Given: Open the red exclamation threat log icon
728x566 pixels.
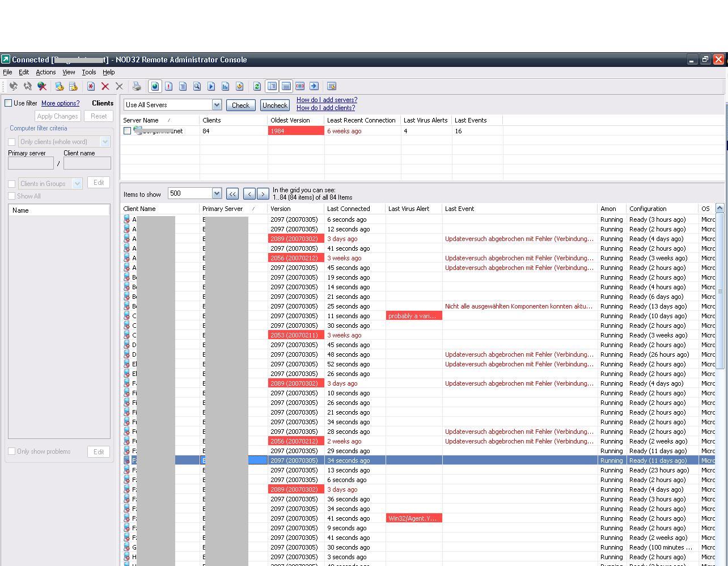Looking at the screenshot, I should [168, 86].
